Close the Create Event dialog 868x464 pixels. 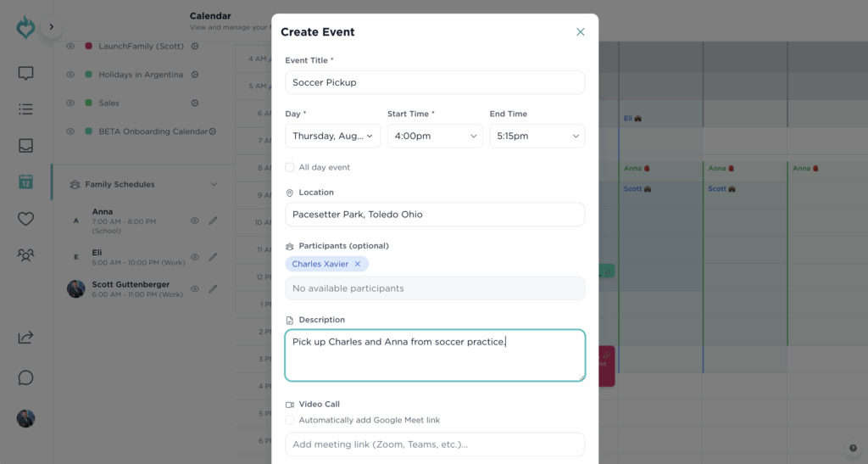pyautogui.click(x=581, y=32)
